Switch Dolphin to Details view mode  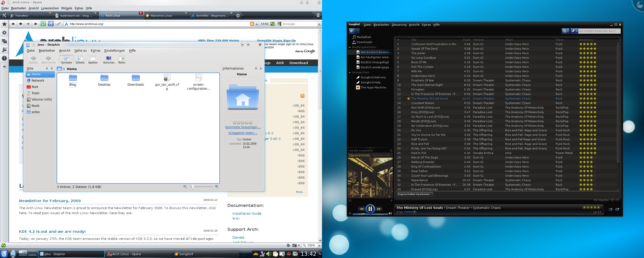pos(80,60)
